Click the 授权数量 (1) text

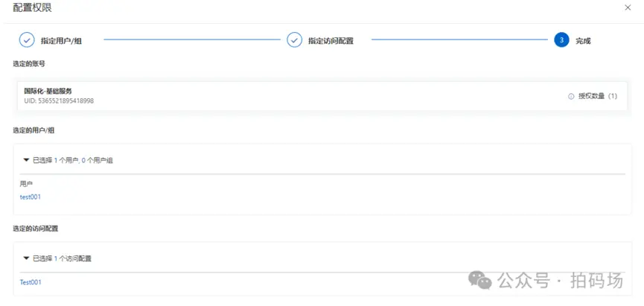click(x=598, y=96)
